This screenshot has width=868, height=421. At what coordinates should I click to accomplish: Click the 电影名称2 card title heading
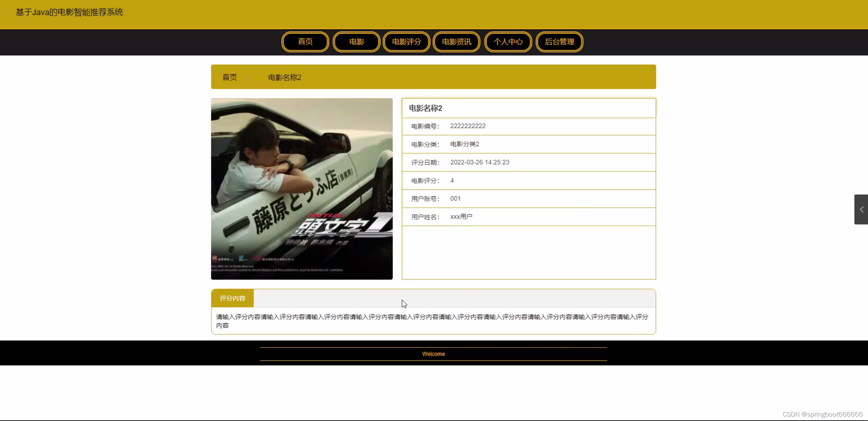pyautogui.click(x=425, y=108)
